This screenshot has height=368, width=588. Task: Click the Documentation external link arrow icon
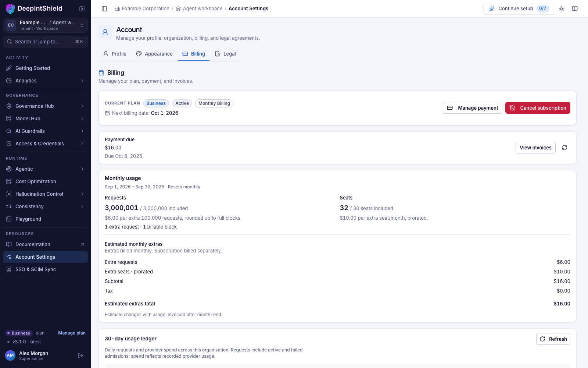pyautogui.click(x=82, y=244)
